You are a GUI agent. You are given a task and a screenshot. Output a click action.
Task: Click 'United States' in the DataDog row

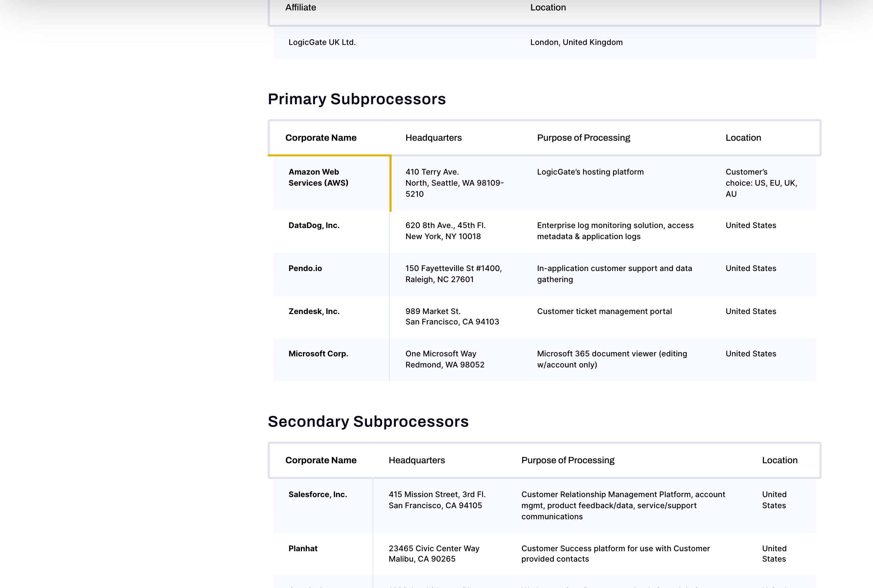(x=751, y=225)
